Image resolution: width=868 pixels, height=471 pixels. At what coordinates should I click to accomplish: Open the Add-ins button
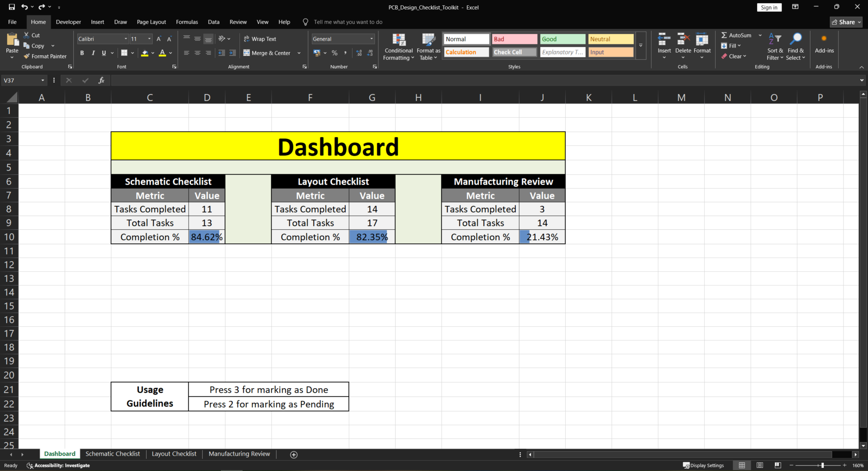click(824, 43)
